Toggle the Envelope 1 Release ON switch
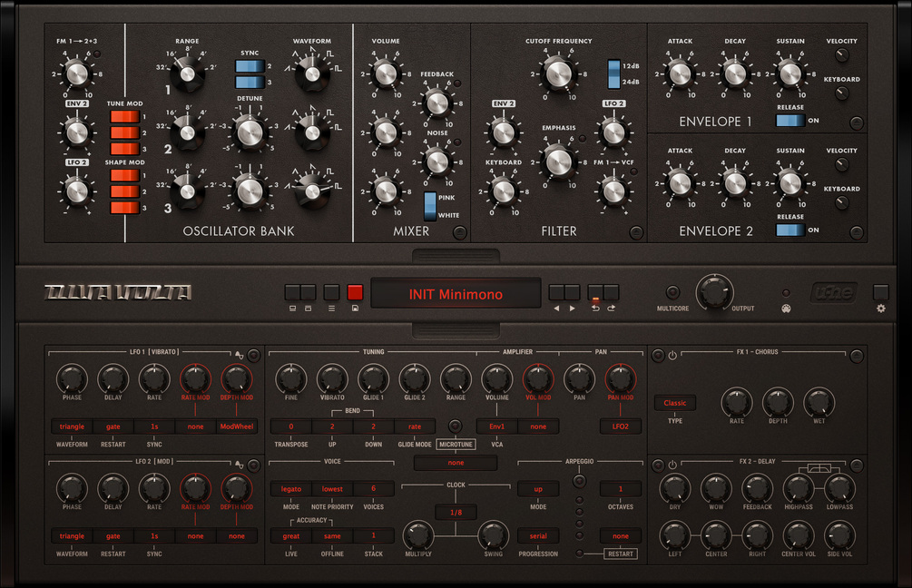This screenshot has height=588, width=912. [790, 121]
